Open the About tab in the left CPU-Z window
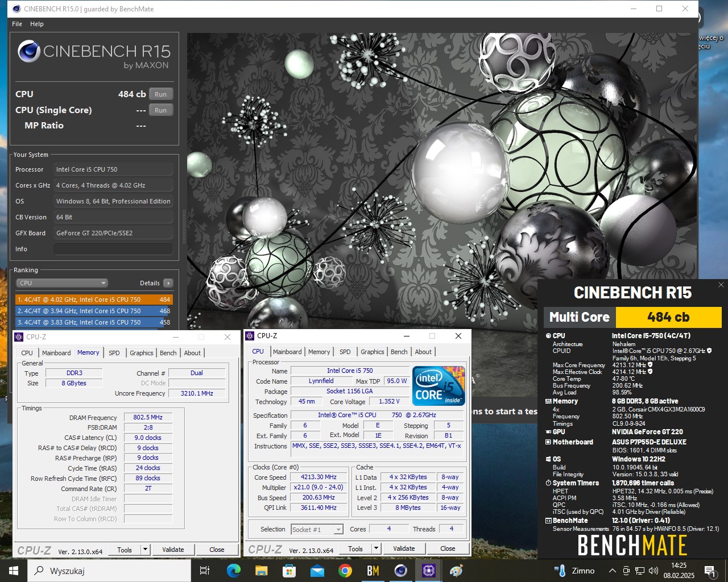Image resolution: width=728 pixels, height=582 pixels. click(192, 353)
